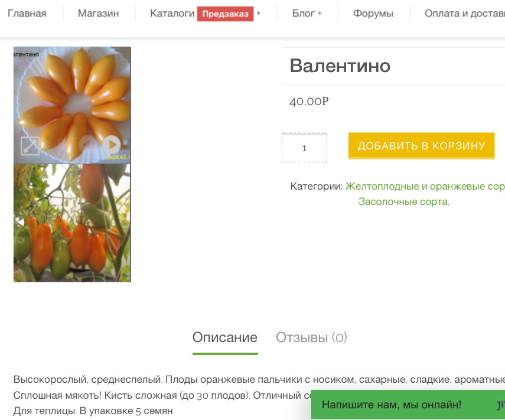Expand the Каталоги menu plus sign

click(259, 14)
